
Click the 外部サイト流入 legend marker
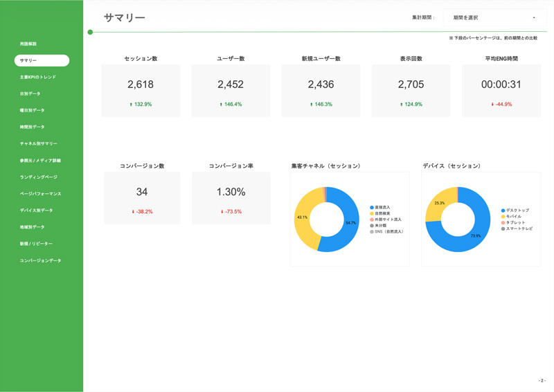(x=372, y=220)
